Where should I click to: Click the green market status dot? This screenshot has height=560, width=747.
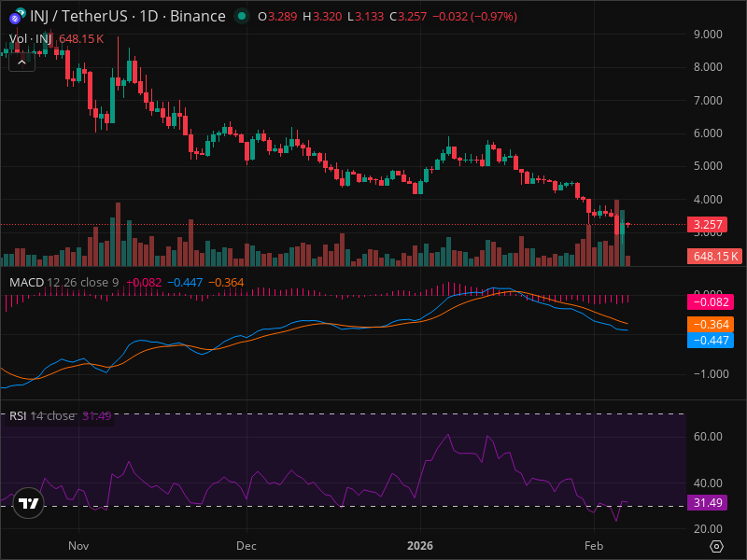(242, 16)
